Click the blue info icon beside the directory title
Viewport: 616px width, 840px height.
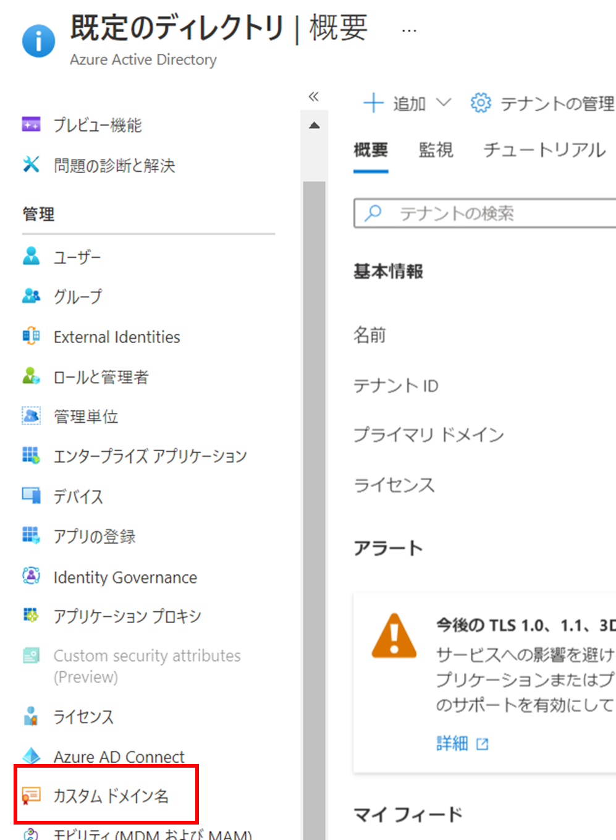point(38,41)
